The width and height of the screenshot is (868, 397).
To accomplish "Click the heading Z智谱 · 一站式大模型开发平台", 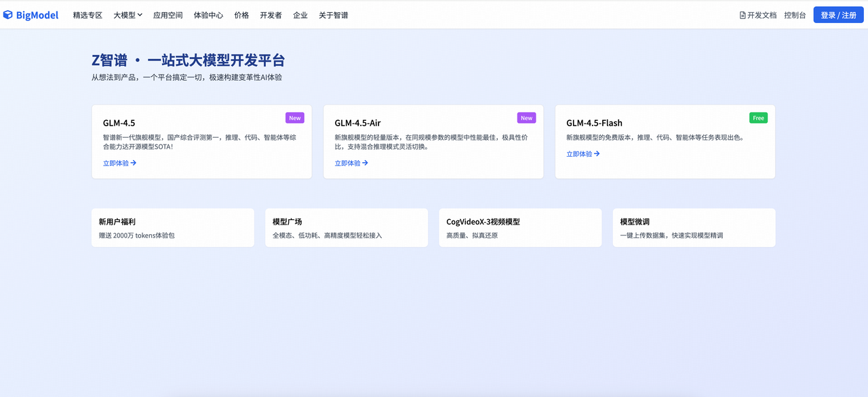I will 188,60.
